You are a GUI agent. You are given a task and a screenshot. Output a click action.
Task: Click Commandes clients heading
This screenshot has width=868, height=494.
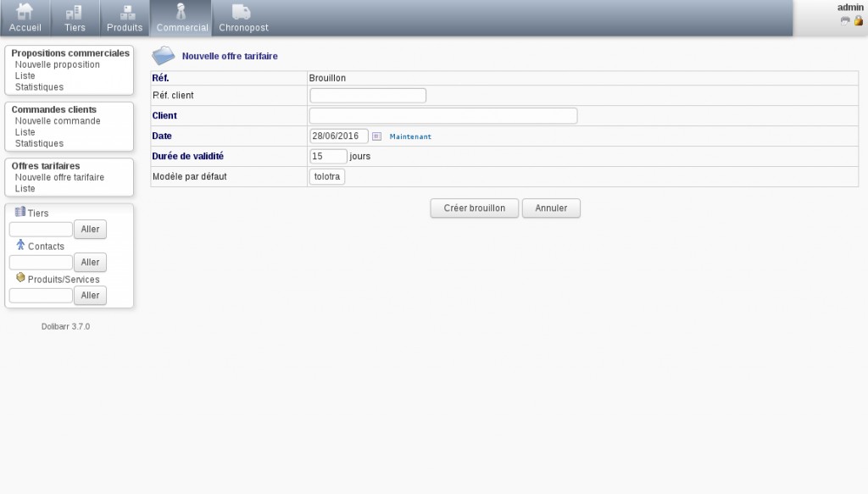pos(53,109)
